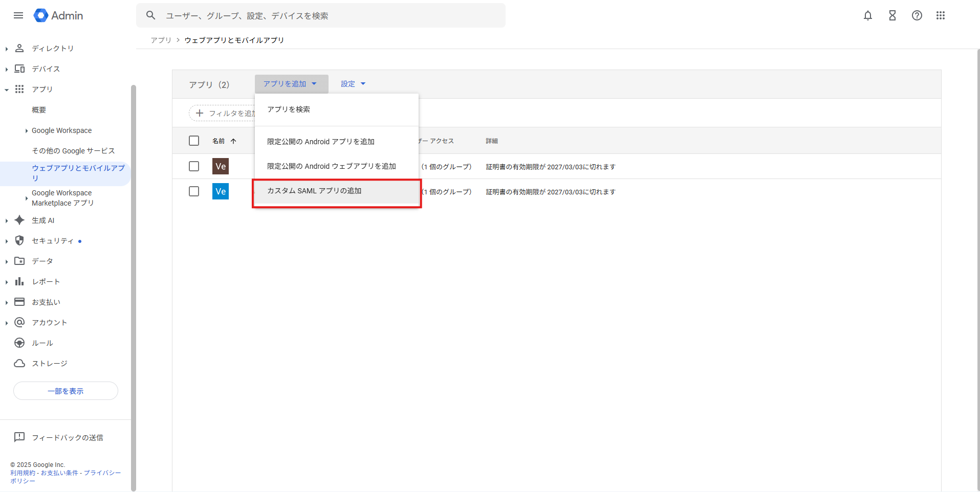The width and height of the screenshot is (980, 492).
Task: Expand the Google Workspace subtree arrow
Action: (27, 131)
